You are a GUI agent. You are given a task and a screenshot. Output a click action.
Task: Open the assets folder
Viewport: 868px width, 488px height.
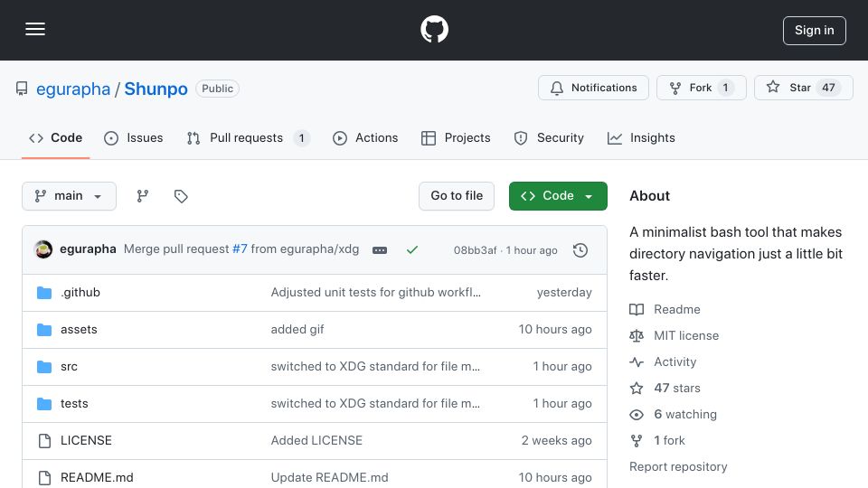click(79, 329)
